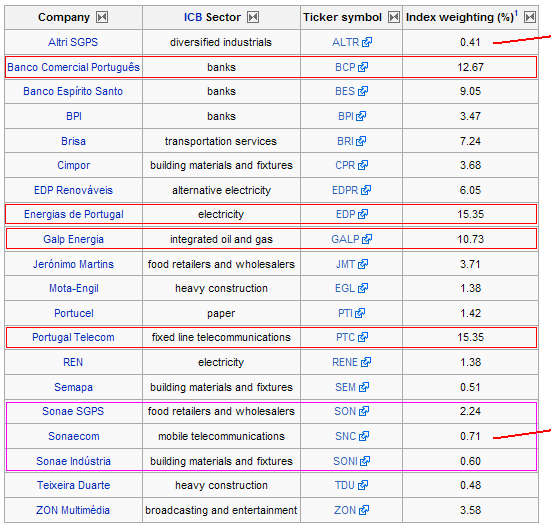Select the 0.41 index weighting value
The height and width of the screenshot is (529, 560).
click(x=470, y=42)
